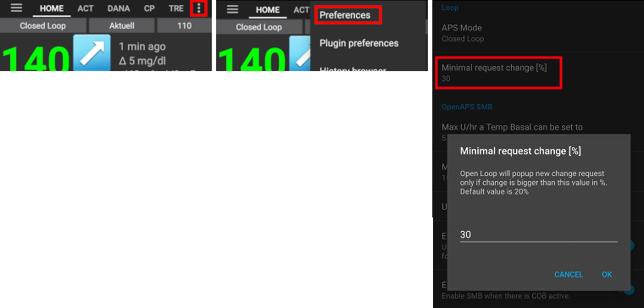This screenshot has width=644, height=308.
Task: Dismiss the dialog with CANCEL
Action: tap(569, 274)
